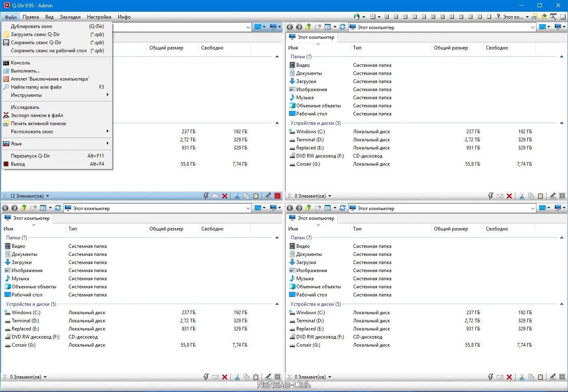This screenshot has width=568, height=392.
Task: Click the globe mouse icon in main toolbar
Action: click(357, 17)
